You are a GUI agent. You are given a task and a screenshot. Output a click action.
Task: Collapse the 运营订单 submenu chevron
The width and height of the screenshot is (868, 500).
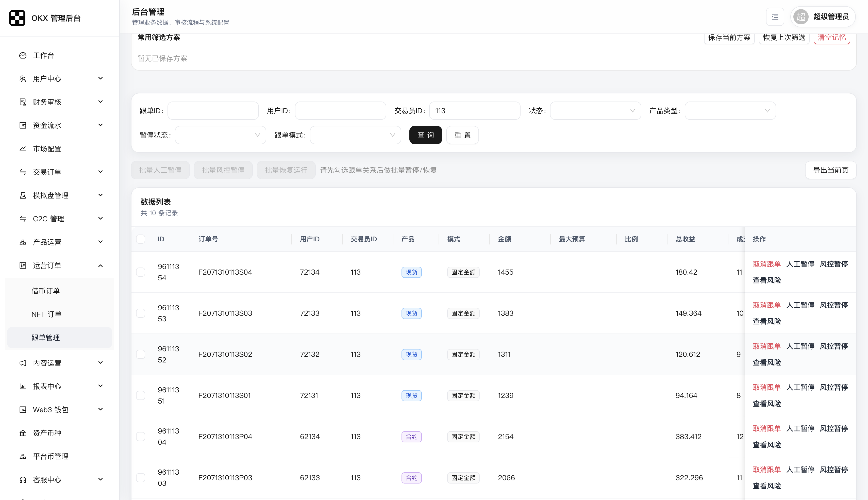(x=101, y=265)
